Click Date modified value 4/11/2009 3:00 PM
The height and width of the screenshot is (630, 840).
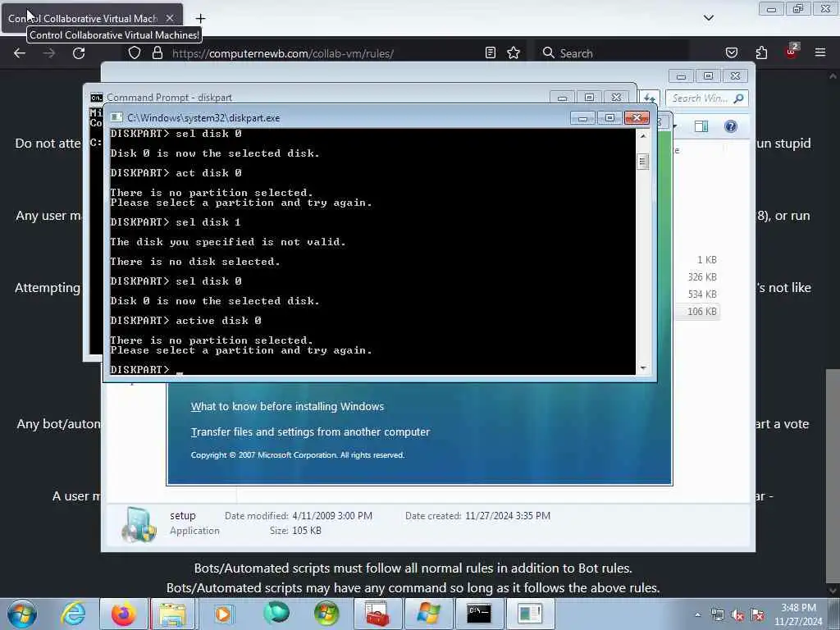click(332, 516)
